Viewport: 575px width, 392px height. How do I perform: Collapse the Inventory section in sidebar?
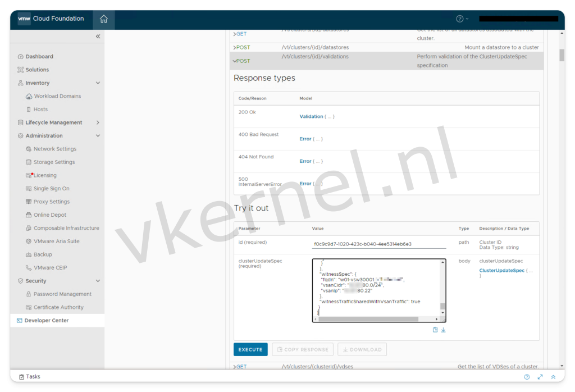coord(98,83)
